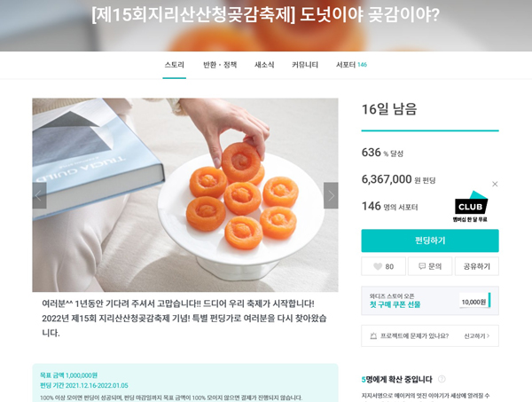The image size is (532, 402).
Task: Click the 공유하기 share button
Action: (477, 266)
